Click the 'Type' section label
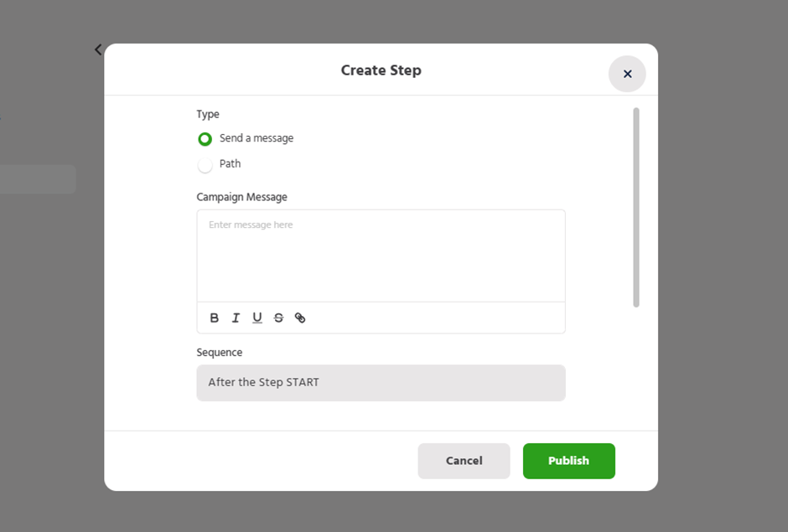This screenshot has height=532, width=788. coord(208,114)
